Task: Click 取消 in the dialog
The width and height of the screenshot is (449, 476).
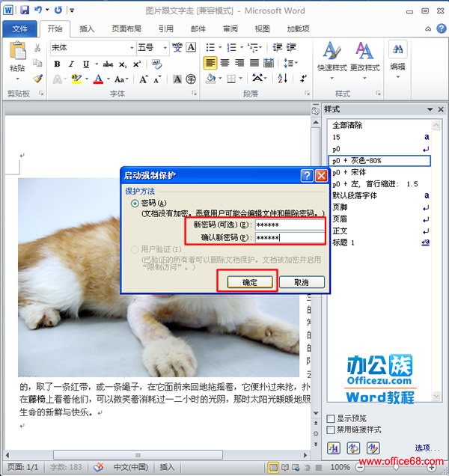Action: (302, 282)
